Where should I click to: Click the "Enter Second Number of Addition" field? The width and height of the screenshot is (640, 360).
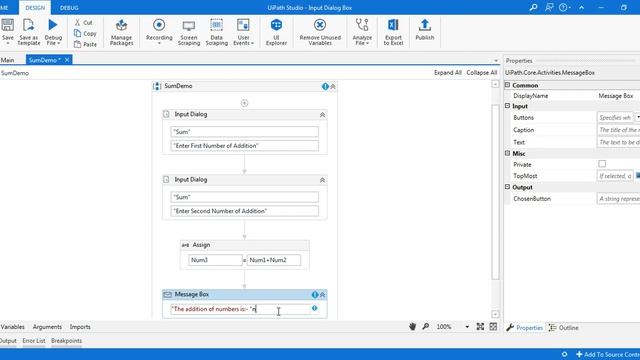click(244, 211)
